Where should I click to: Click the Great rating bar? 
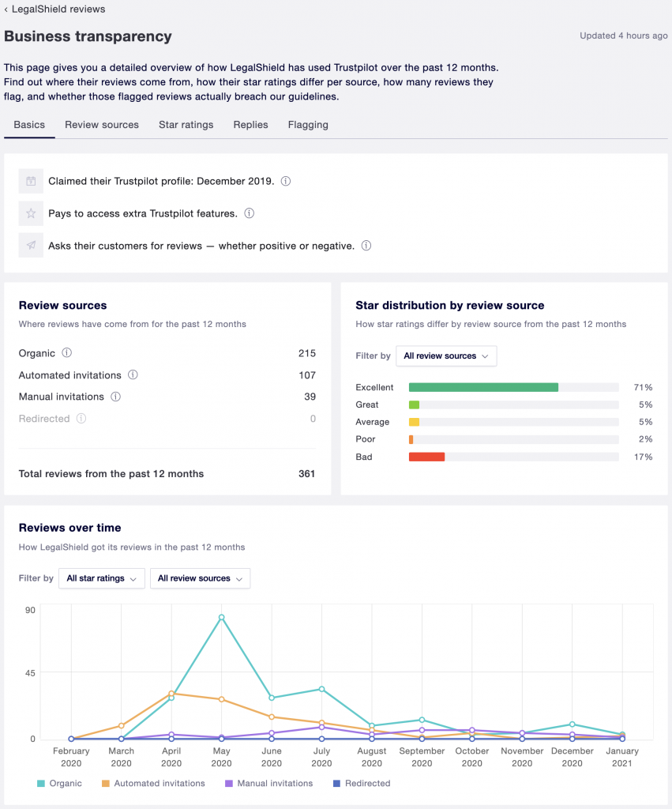tap(414, 405)
